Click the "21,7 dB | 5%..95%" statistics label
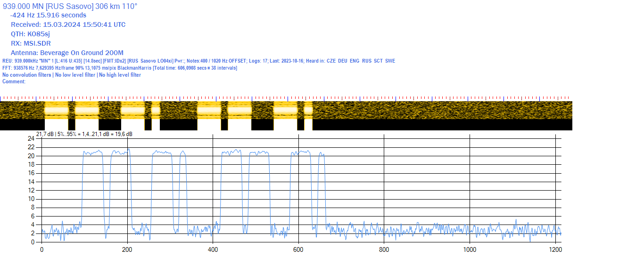This screenshot has width=644, height=257. point(84,134)
